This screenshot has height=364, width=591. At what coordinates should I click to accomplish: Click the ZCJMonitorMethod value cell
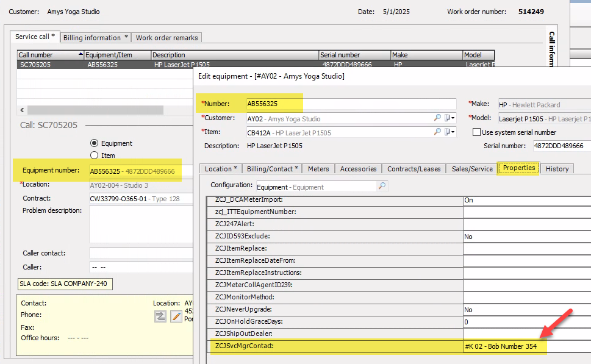tap(527, 298)
